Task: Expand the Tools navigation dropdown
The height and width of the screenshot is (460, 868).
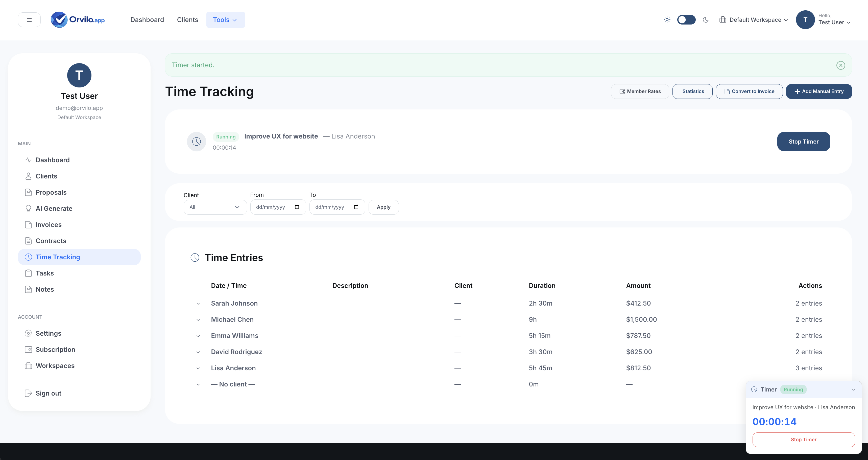Action: click(x=225, y=19)
